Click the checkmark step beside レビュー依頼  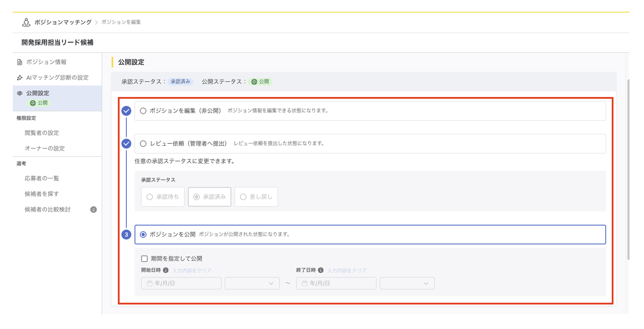click(126, 143)
